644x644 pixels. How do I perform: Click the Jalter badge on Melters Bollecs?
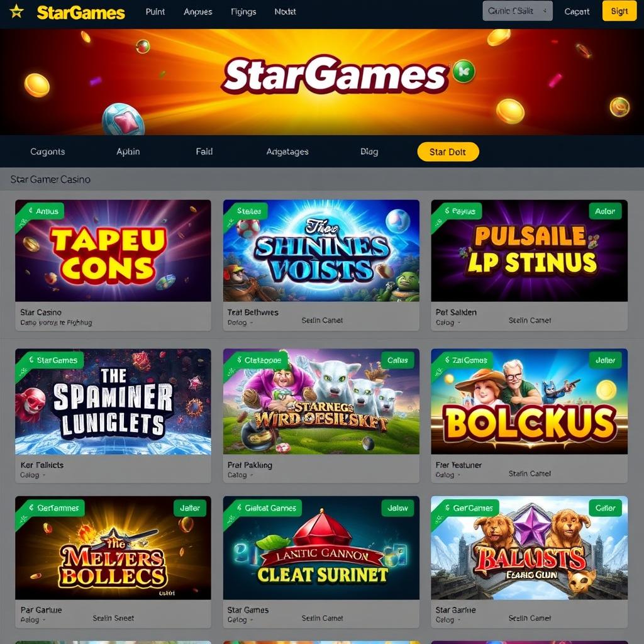(190, 508)
